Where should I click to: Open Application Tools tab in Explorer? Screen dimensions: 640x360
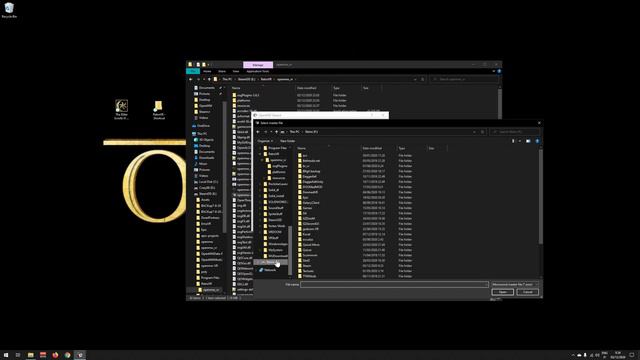[x=258, y=71]
